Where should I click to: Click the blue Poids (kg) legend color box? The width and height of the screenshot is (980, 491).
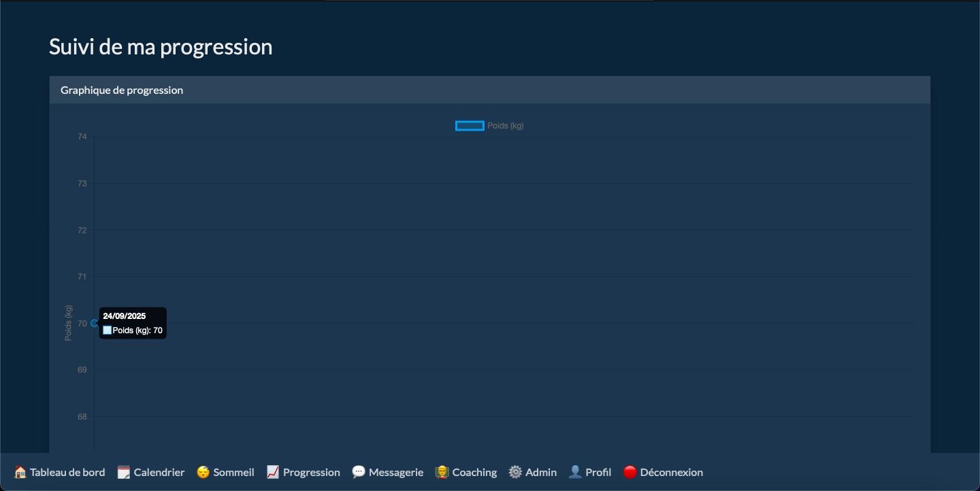click(x=470, y=126)
